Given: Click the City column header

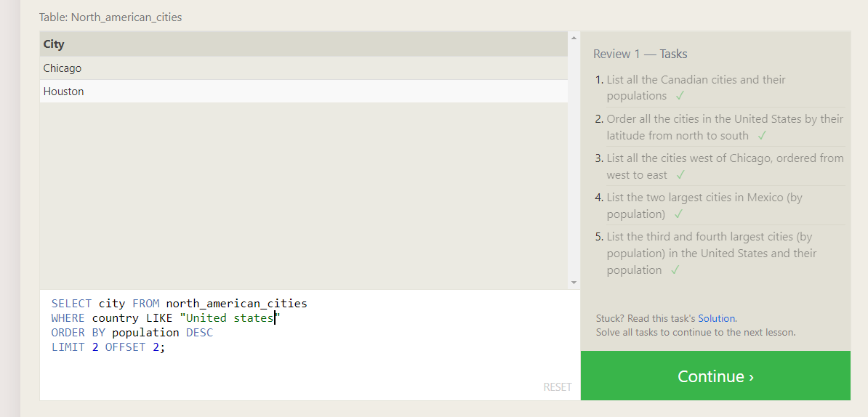Looking at the screenshot, I should [x=54, y=44].
